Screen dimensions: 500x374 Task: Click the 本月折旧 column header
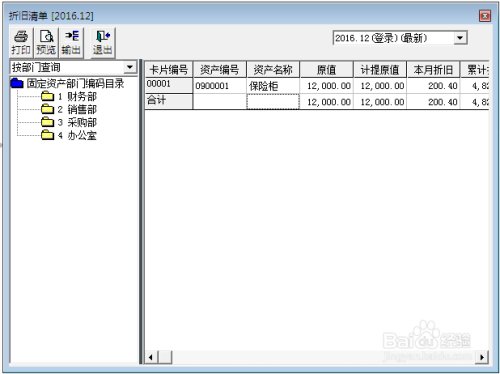point(433,70)
